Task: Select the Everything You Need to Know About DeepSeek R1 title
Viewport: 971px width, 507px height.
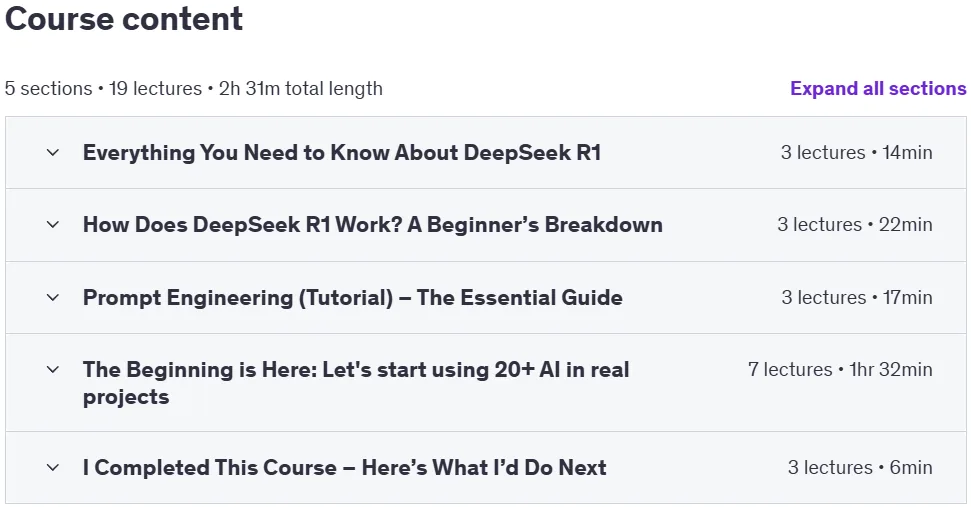Action: tap(342, 152)
